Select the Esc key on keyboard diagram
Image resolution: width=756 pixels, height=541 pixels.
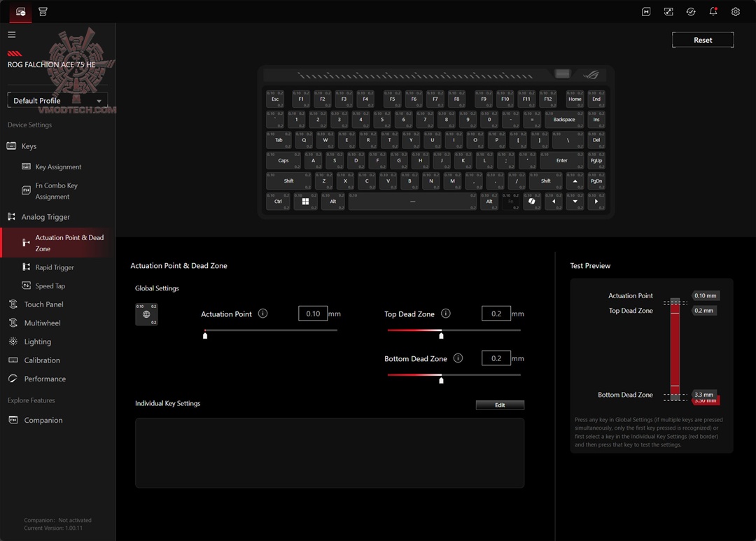click(275, 99)
